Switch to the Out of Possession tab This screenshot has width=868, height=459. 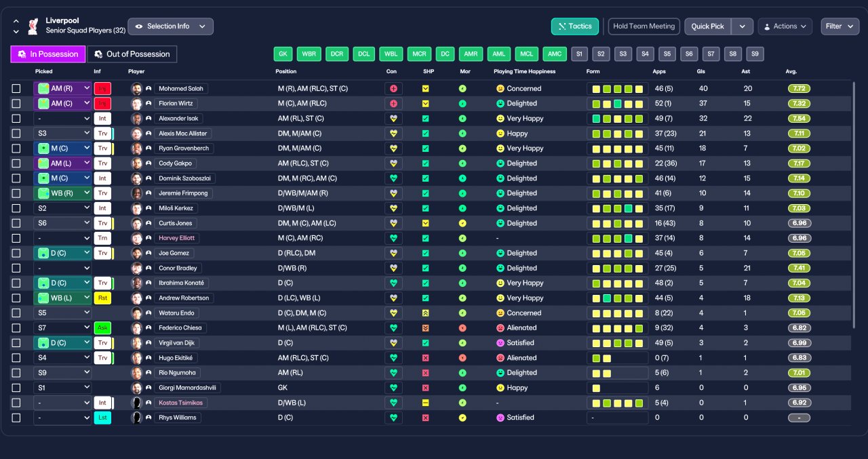132,54
